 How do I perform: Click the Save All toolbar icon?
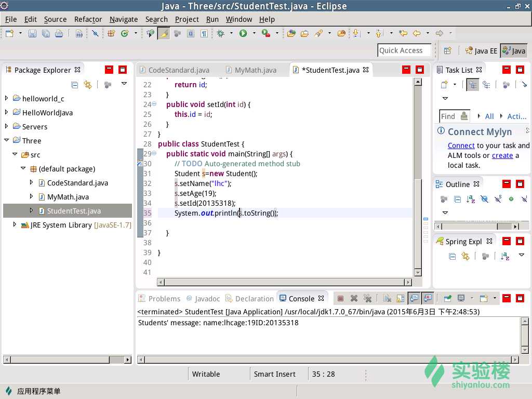coord(46,33)
